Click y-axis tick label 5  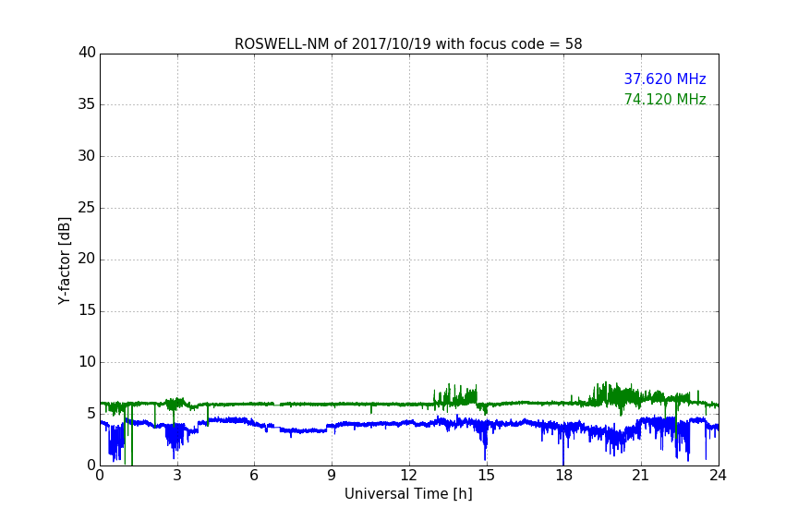point(91,414)
